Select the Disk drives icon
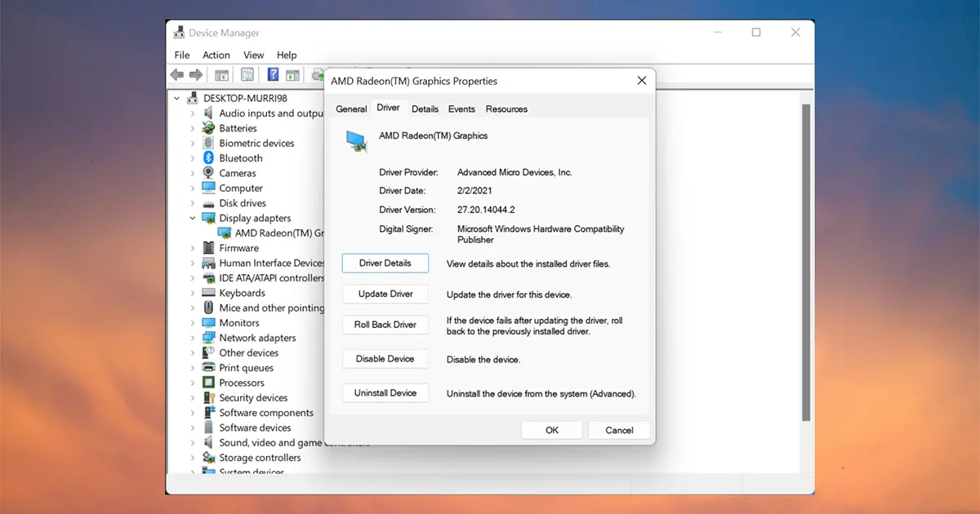 (209, 203)
